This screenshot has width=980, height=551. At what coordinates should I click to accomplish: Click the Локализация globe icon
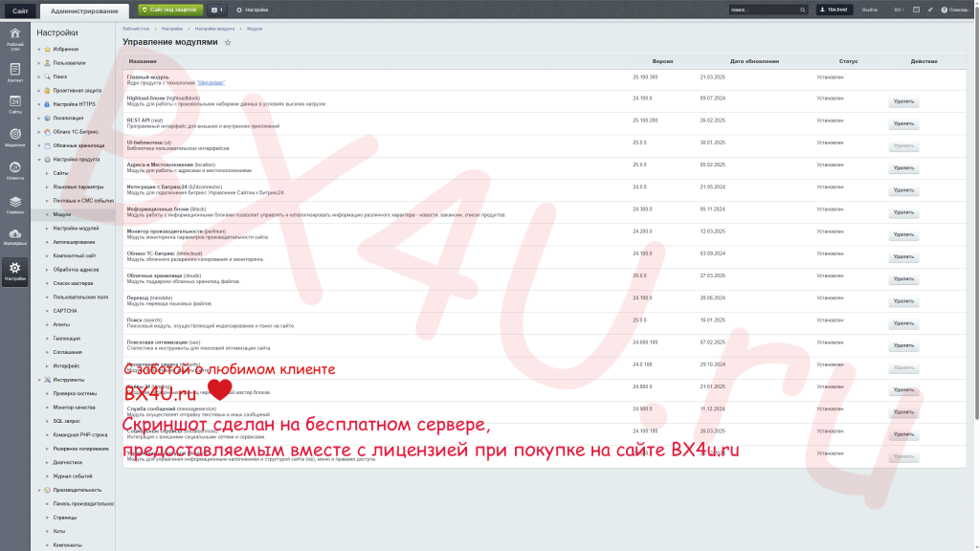[x=47, y=118]
